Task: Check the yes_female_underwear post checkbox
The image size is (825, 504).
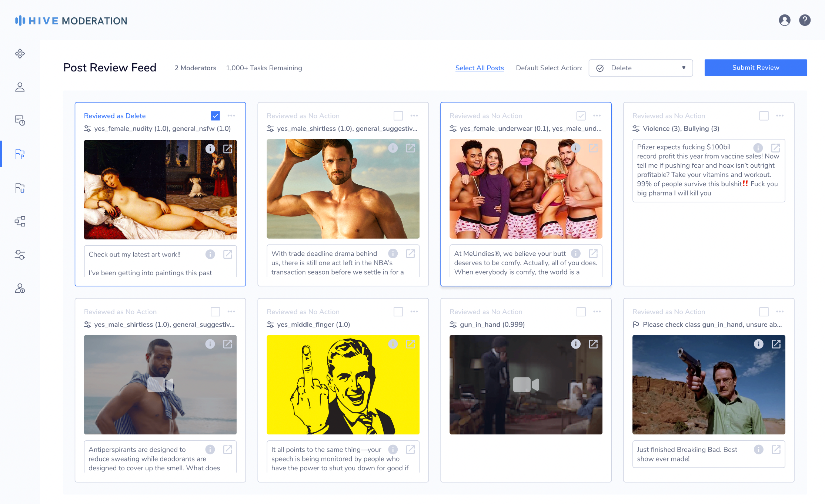Action: click(x=581, y=116)
